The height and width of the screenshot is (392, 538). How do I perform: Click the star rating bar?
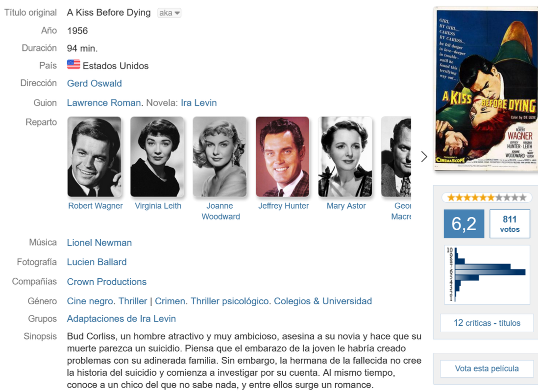pyautogui.click(x=487, y=197)
